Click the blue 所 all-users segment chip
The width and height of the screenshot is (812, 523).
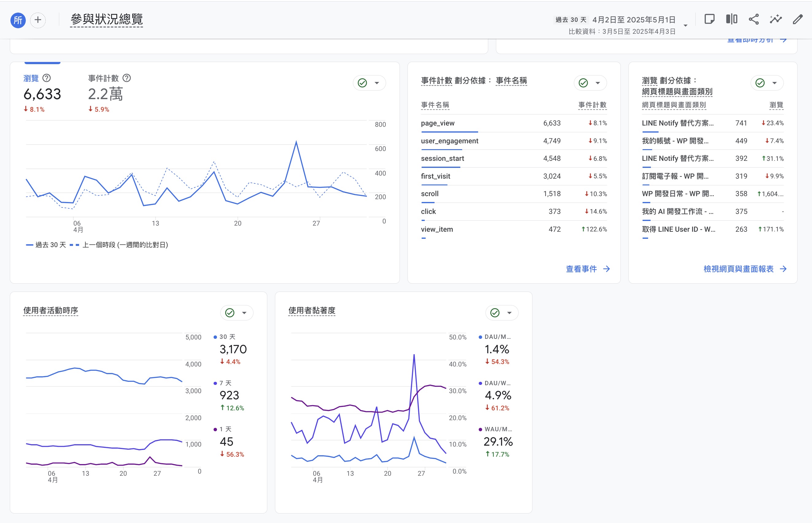[x=18, y=20]
